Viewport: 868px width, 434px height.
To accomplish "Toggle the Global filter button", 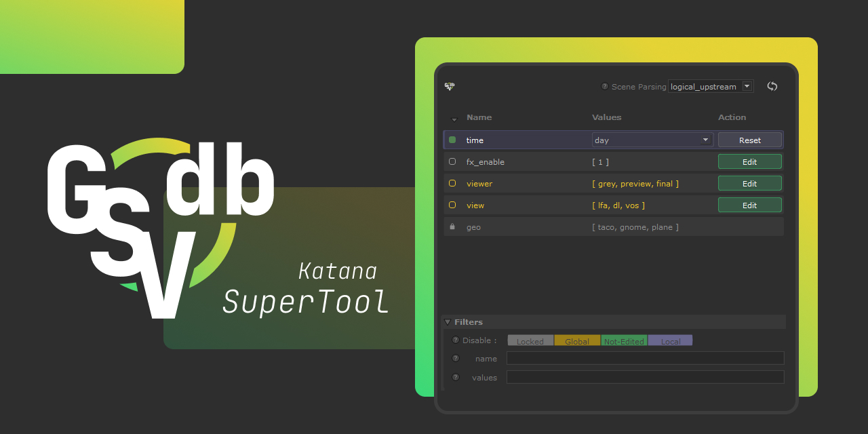I will [577, 341].
